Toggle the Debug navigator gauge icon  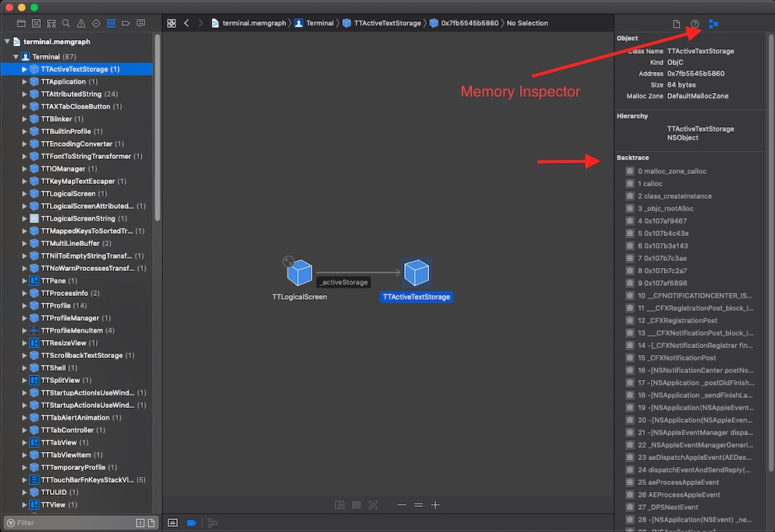(108, 23)
